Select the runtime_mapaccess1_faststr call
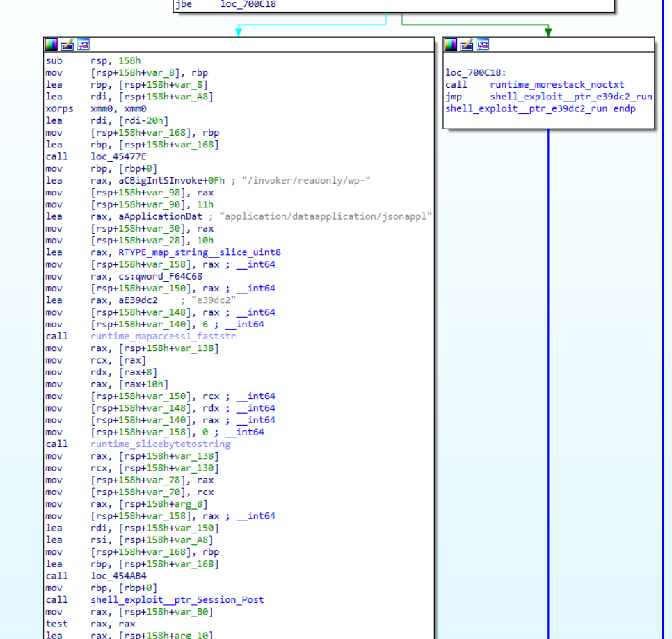The image size is (672, 639). pos(163,336)
